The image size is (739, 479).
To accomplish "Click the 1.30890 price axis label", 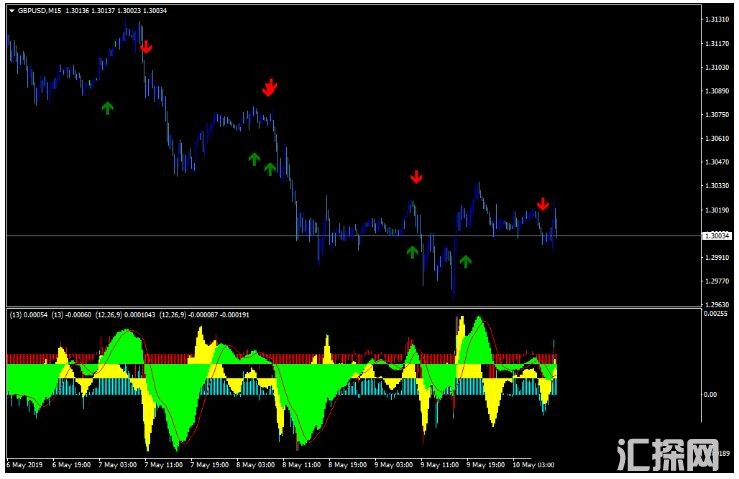I will click(x=717, y=91).
